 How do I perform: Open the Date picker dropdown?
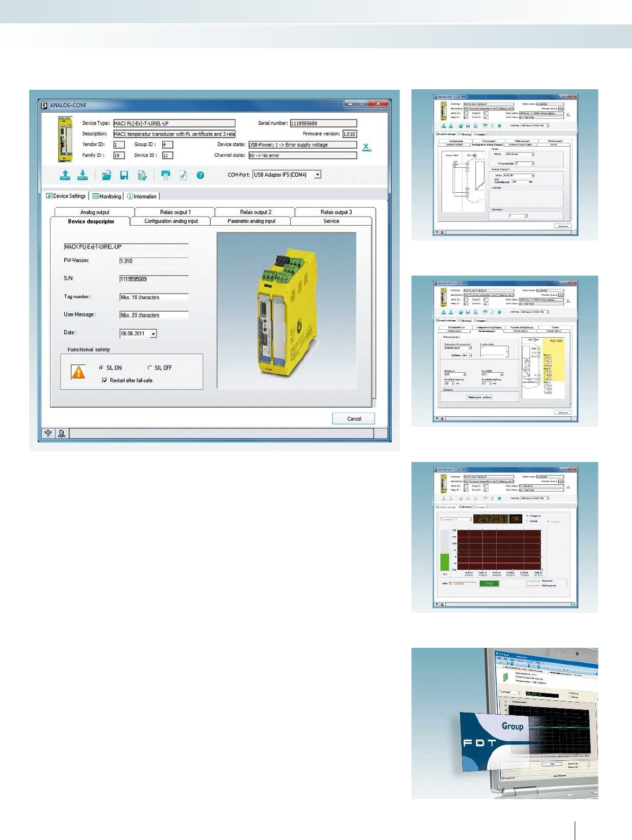point(153,333)
